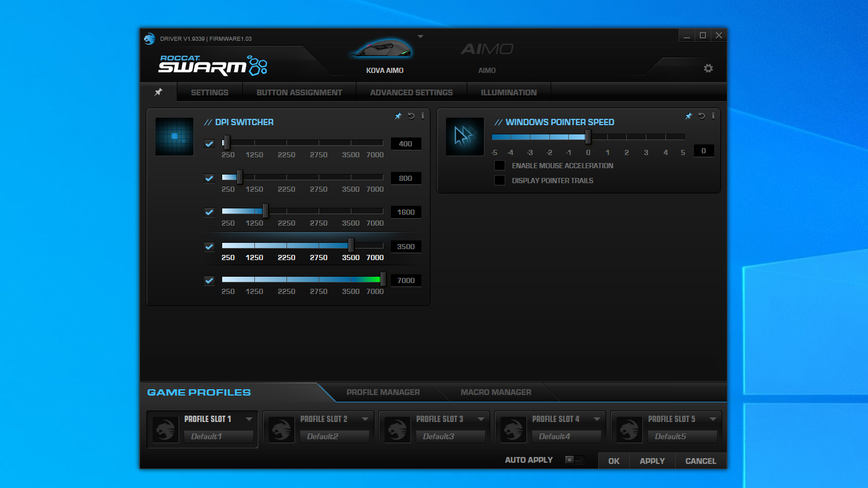Select the Game Profiles tab
Screen dimensions: 868x488
click(x=199, y=392)
